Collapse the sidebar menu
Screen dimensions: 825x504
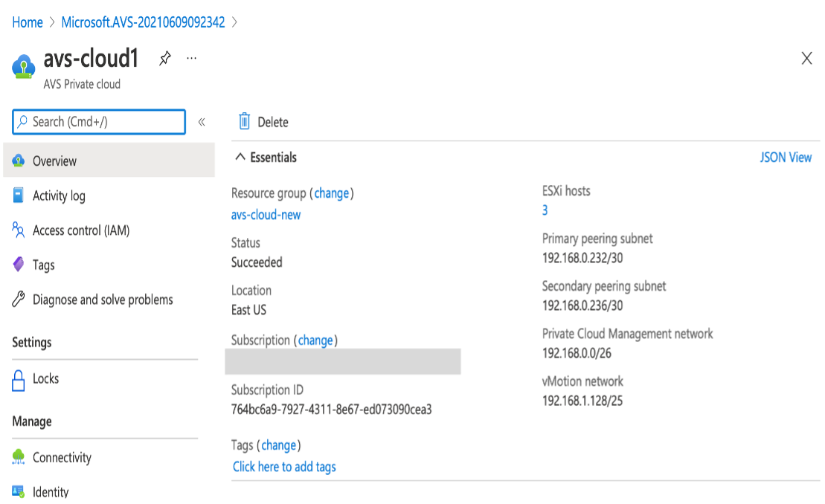pyautogui.click(x=202, y=122)
